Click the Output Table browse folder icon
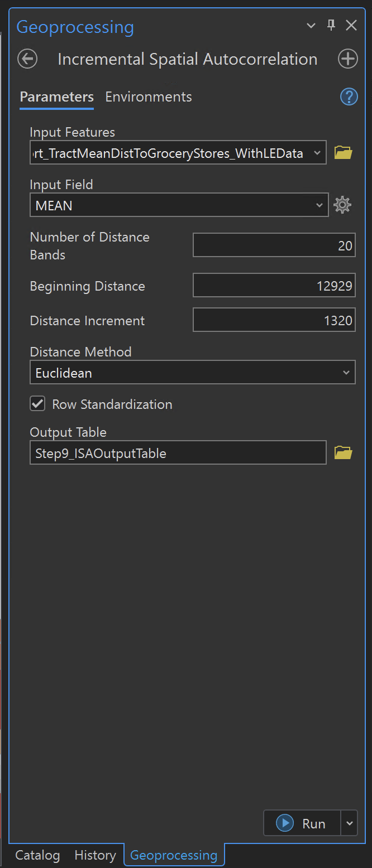Screen dimensions: 372x868 click(x=343, y=452)
